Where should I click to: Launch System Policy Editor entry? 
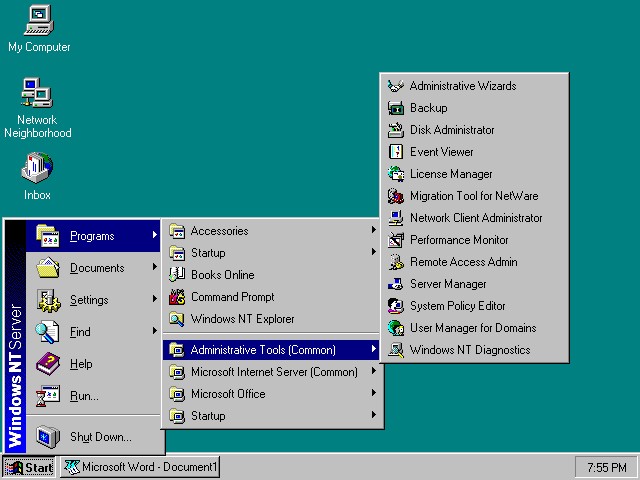tap(474, 306)
